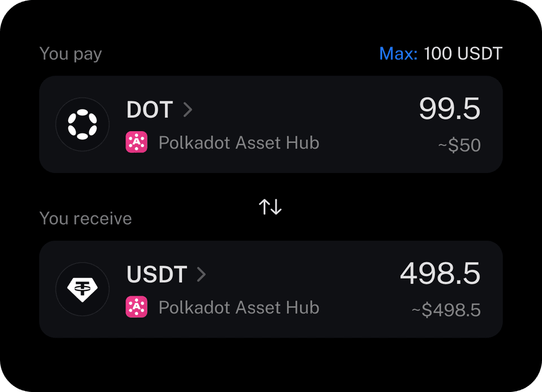This screenshot has height=392, width=542.
Task: Open DOT token name selector
Action: pos(150,110)
